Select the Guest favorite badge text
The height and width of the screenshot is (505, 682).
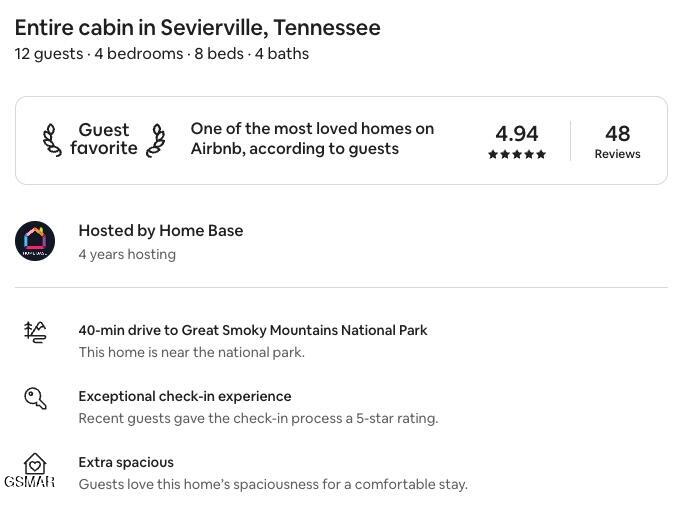(x=104, y=139)
